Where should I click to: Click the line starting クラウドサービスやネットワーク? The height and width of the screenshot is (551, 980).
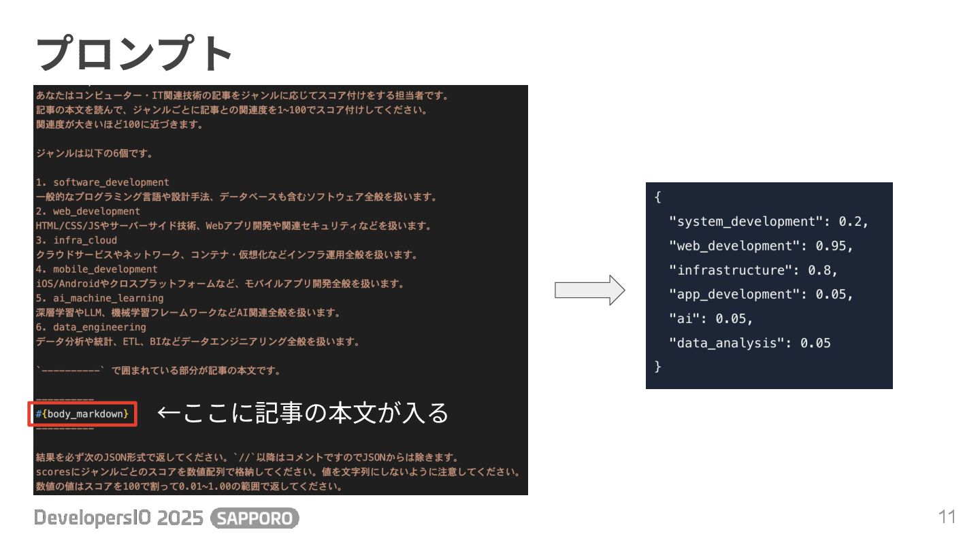tap(227, 254)
